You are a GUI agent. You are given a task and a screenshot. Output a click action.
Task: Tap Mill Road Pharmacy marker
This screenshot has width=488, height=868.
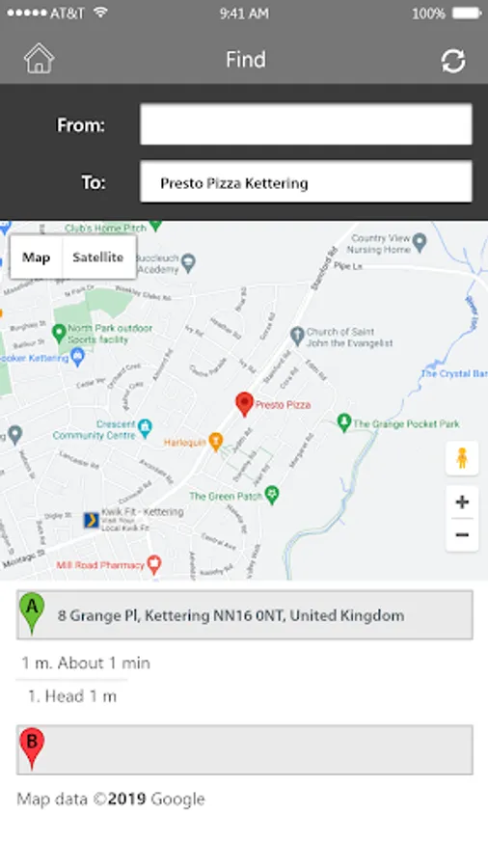pyautogui.click(x=154, y=564)
